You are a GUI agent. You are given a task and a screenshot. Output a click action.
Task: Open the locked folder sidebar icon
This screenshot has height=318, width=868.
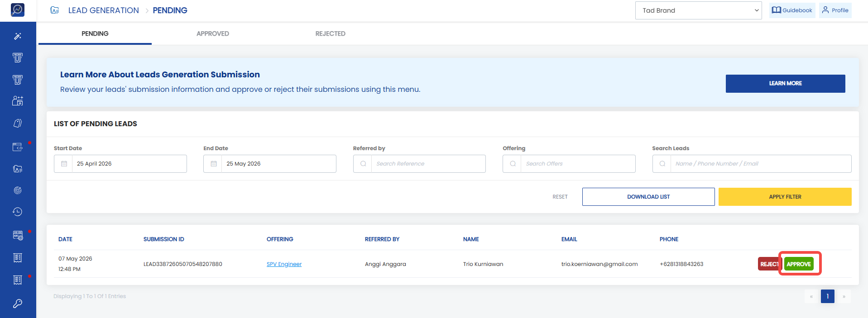click(18, 169)
